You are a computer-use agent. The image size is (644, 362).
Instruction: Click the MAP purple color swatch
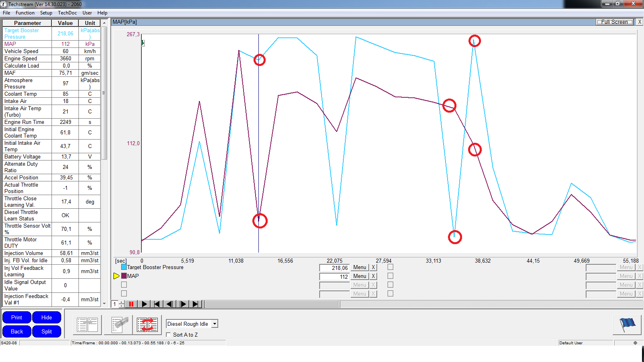[x=124, y=276]
